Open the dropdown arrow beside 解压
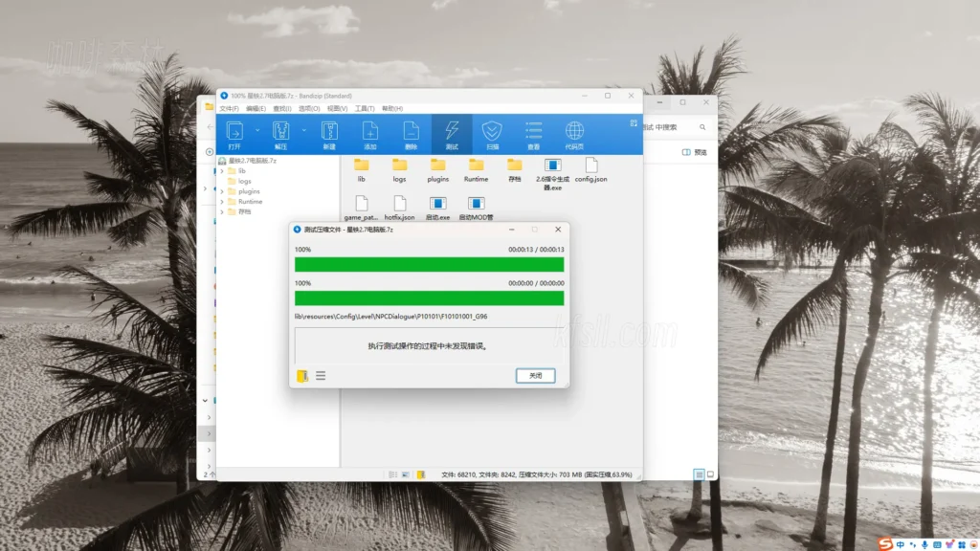980x551 pixels. (302, 131)
